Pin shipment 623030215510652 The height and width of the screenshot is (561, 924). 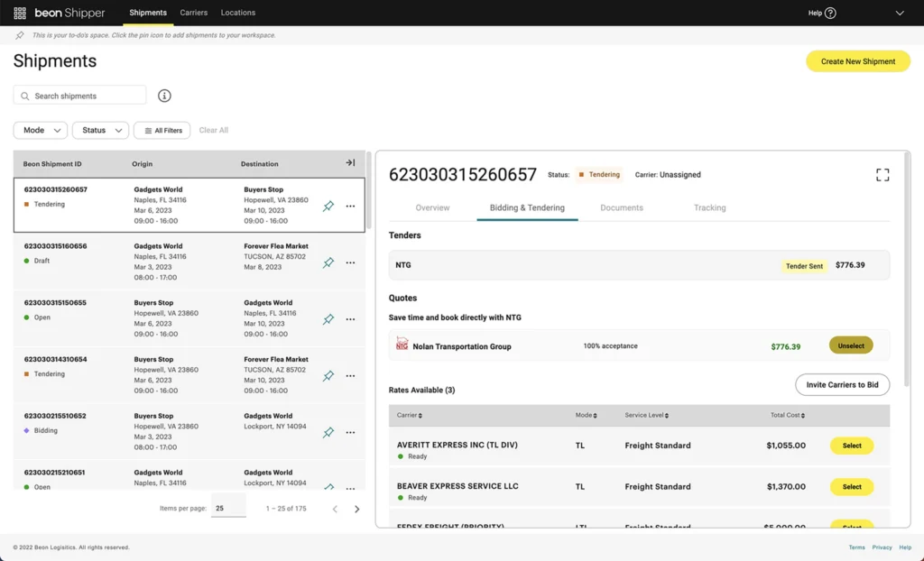click(x=328, y=432)
